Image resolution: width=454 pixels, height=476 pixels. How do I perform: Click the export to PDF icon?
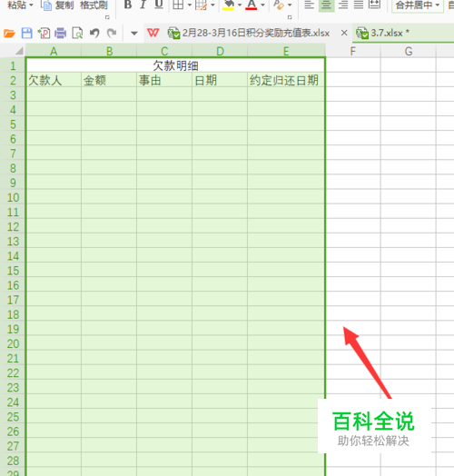(44, 33)
